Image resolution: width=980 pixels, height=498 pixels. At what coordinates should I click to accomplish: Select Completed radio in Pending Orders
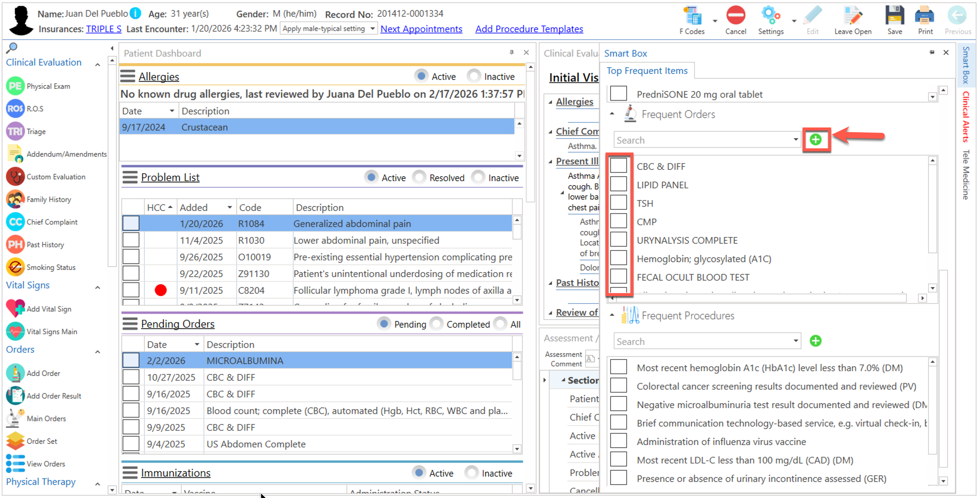point(436,324)
